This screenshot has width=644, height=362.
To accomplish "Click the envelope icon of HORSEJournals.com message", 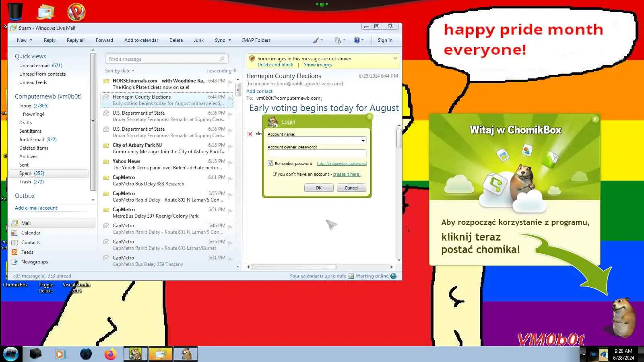I will [106, 81].
